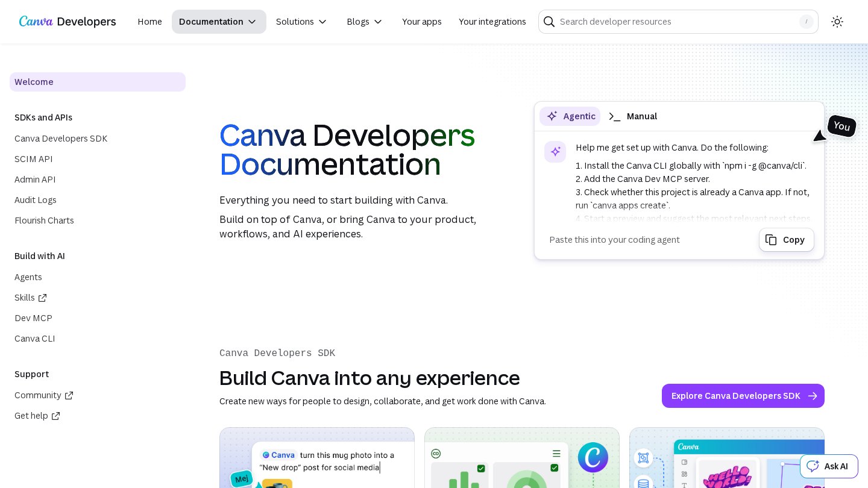Screen dimensions: 868x488
Task: Click Explore Canva Developers SDK button
Action: (743, 396)
